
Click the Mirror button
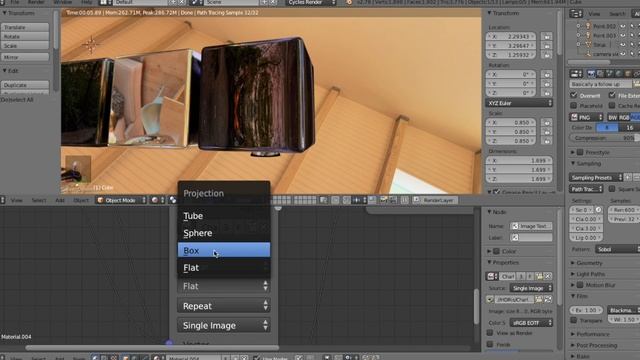pyautogui.click(x=25, y=58)
